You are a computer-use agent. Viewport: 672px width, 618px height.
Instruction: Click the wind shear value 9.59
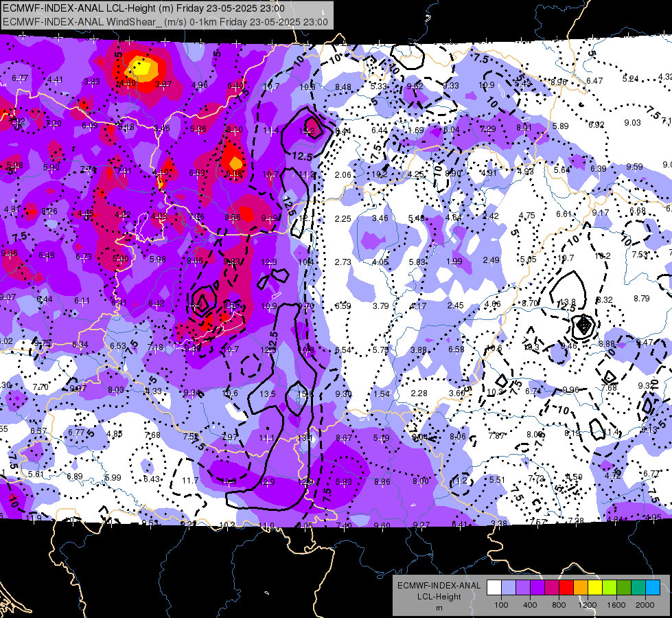click(x=635, y=166)
